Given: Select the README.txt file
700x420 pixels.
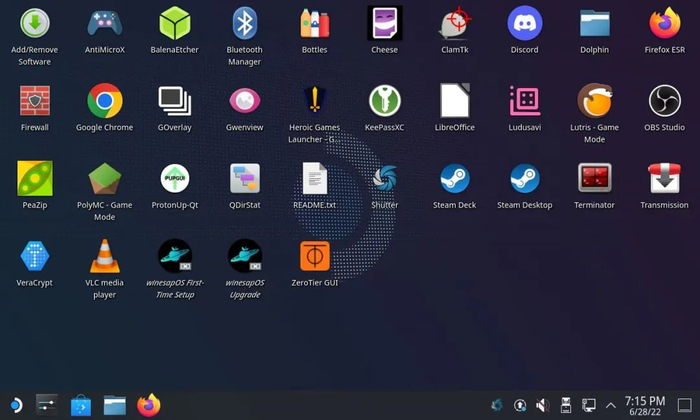Looking at the screenshot, I should click(315, 178).
